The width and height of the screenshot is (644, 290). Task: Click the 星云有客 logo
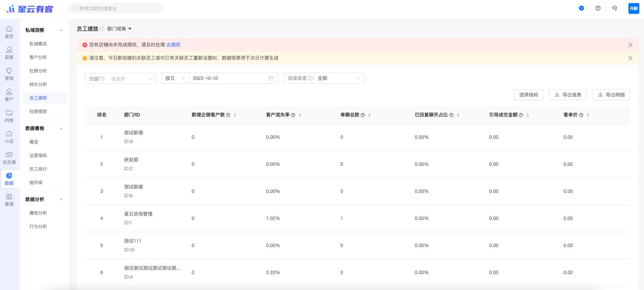[30, 9]
